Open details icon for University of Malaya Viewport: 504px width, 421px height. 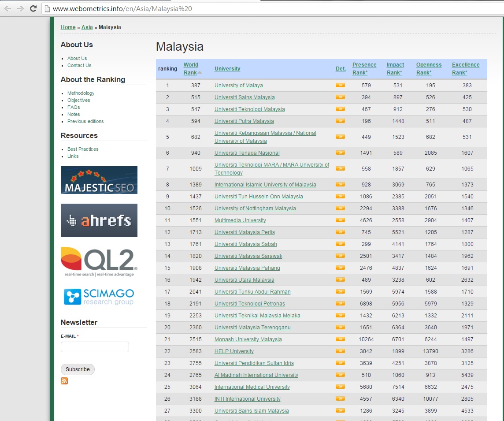click(x=340, y=85)
